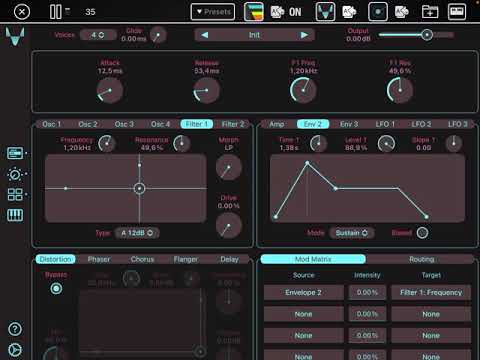Open the filter Type A 12dB dropdown
This screenshot has height=360, width=480.
click(x=137, y=233)
